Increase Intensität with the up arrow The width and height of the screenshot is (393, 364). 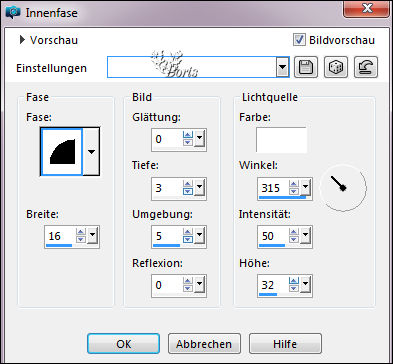tap(294, 232)
